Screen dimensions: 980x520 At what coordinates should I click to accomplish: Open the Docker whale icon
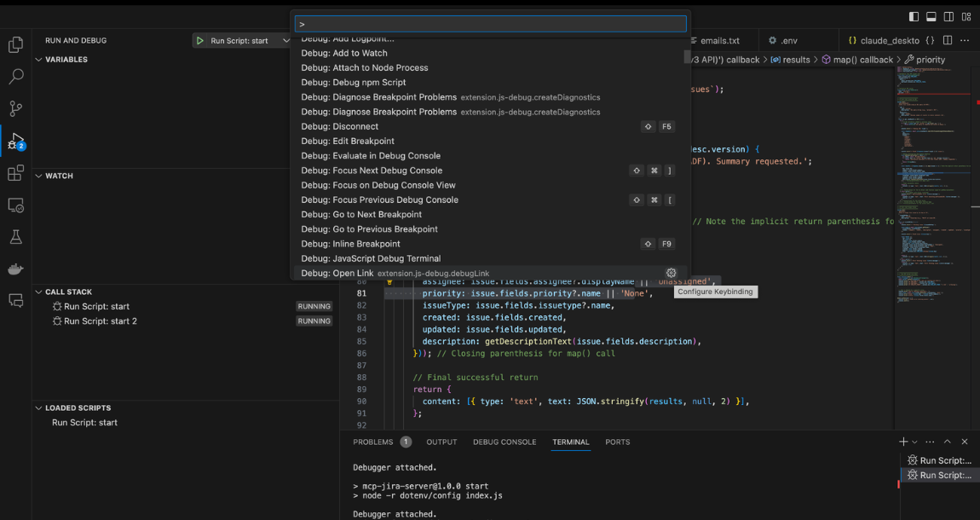(x=15, y=269)
